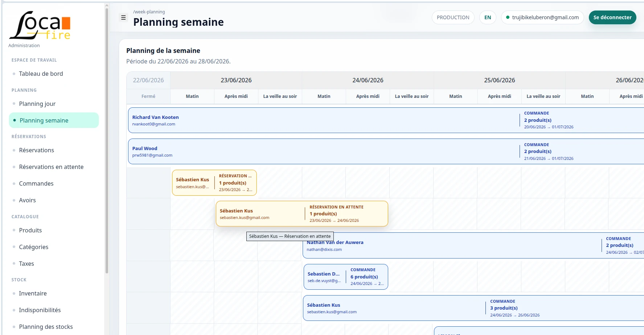Click the Planning de la semaine heading
Screen dimensions: 644x335
point(163,51)
